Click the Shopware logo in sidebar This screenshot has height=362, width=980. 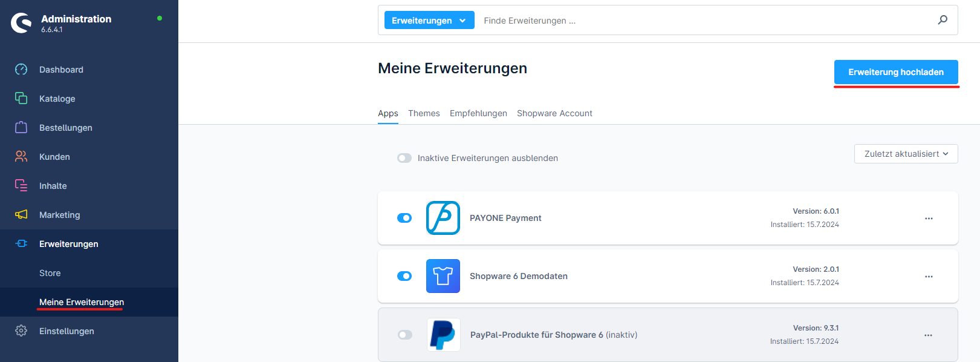(21, 23)
